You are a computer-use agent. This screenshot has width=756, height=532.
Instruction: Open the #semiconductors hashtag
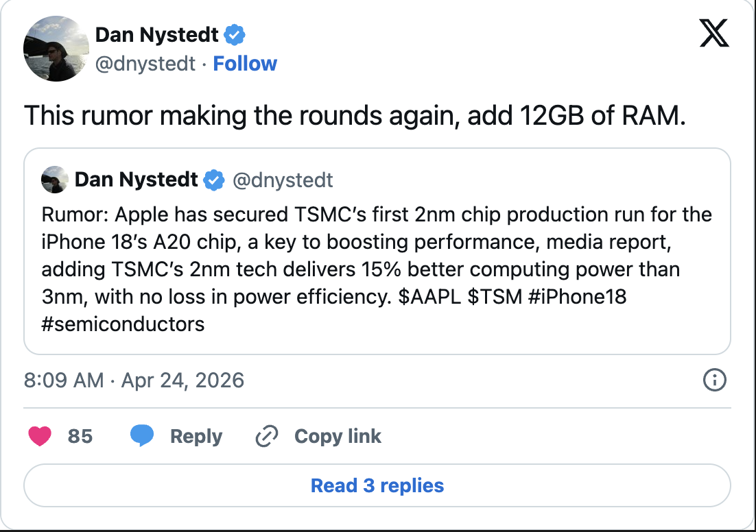[123, 324]
